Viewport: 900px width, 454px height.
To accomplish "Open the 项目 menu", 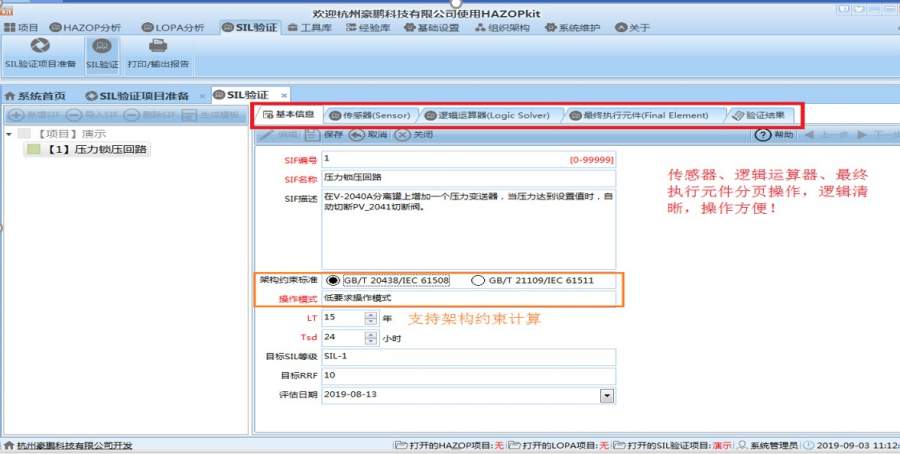I will (x=21, y=28).
